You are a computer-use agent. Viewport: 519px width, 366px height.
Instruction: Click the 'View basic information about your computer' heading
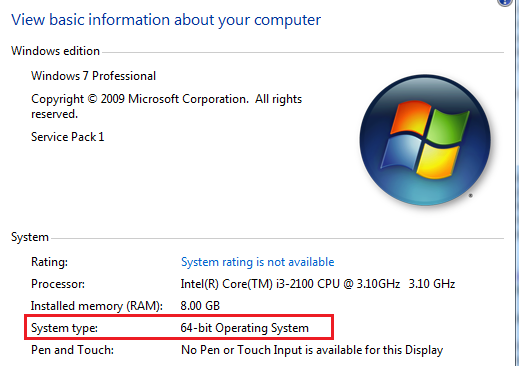(166, 20)
